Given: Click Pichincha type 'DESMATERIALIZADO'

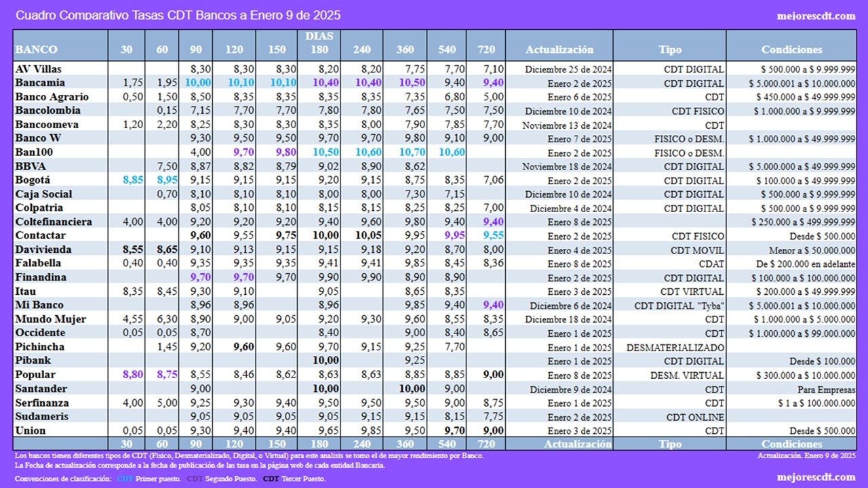Looking at the screenshot, I should pos(675,348).
